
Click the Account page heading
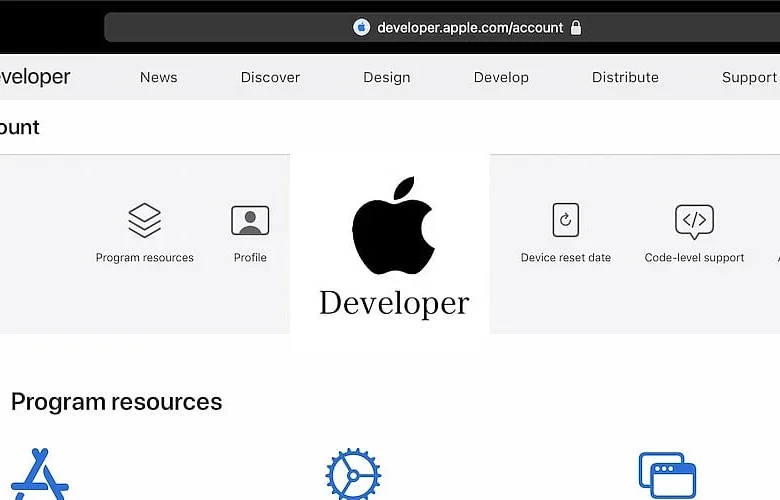[x=19, y=127]
